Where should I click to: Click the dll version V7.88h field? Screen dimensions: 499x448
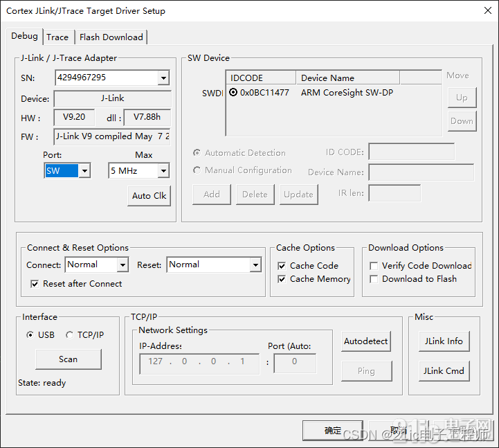147,117
